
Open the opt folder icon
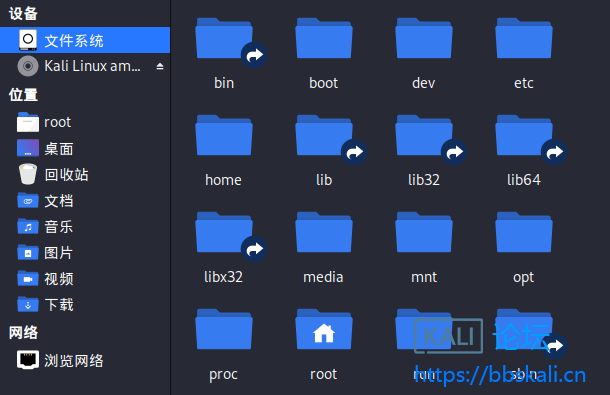[524, 232]
